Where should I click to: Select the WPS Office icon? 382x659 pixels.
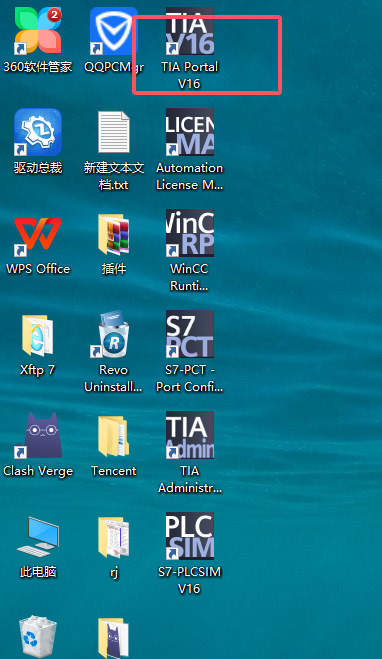coord(38,233)
